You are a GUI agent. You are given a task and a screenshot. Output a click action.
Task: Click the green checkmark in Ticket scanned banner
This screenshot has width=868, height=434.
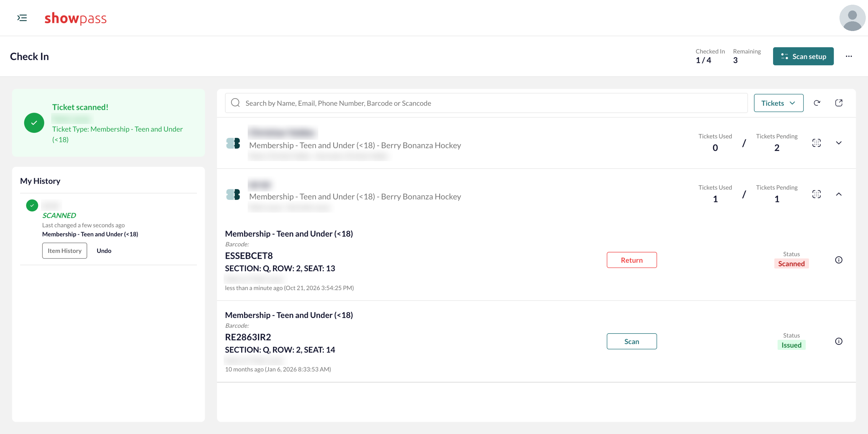(x=34, y=123)
